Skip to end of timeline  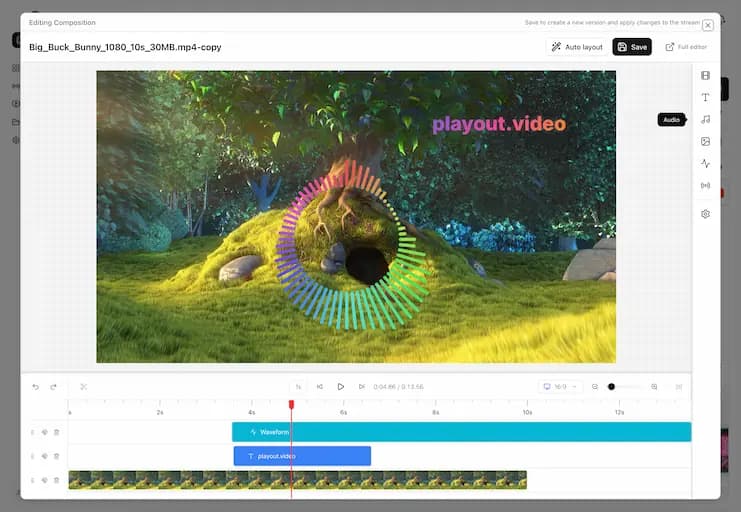[x=362, y=387]
